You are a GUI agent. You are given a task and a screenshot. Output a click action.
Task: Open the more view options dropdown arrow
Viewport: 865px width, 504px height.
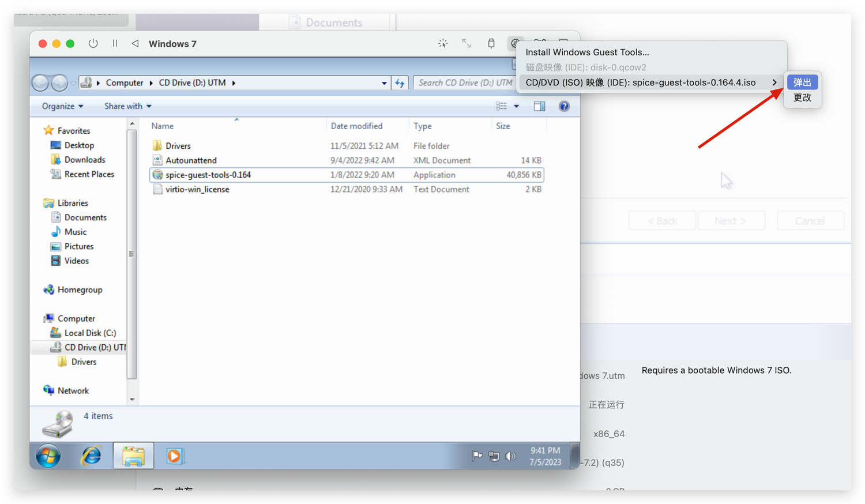[516, 106]
